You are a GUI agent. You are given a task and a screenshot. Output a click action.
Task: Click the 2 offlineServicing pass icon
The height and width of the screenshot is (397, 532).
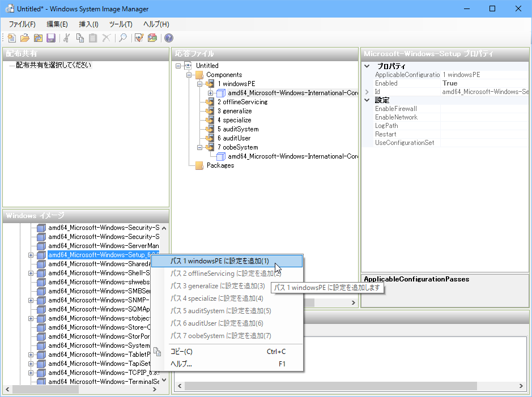click(210, 102)
